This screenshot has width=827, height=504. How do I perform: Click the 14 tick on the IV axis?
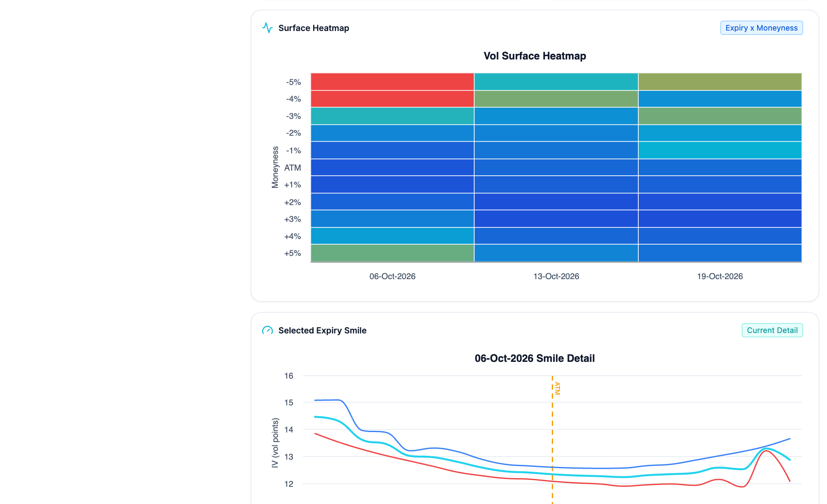pos(289,429)
